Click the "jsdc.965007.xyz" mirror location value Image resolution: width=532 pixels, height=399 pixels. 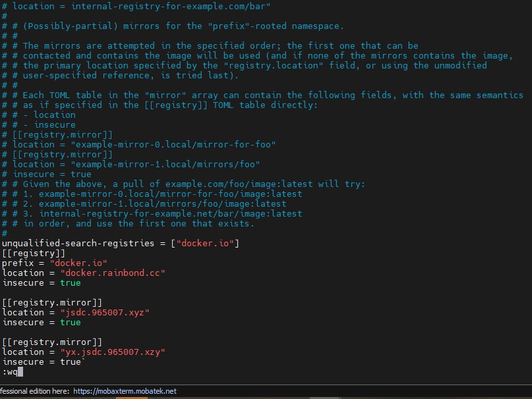[x=105, y=312]
